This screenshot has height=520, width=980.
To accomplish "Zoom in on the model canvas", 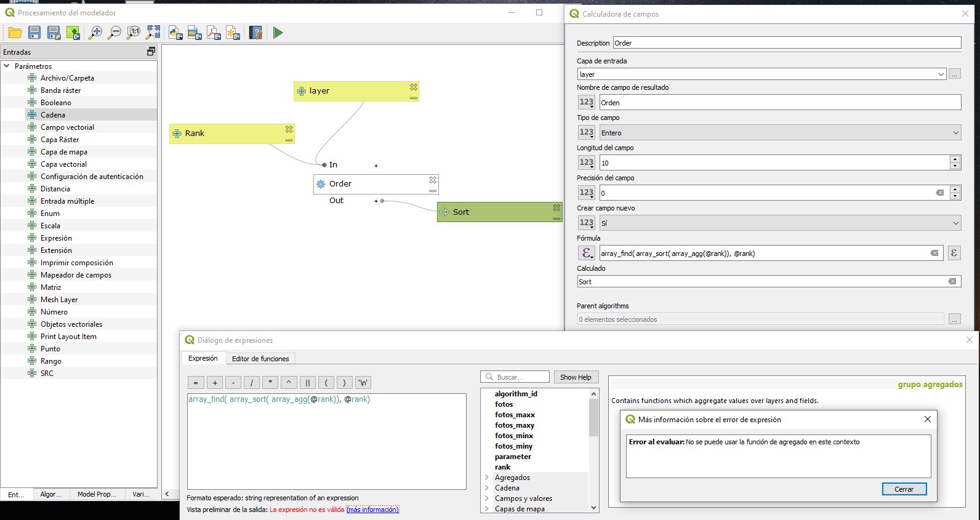I will tap(95, 33).
